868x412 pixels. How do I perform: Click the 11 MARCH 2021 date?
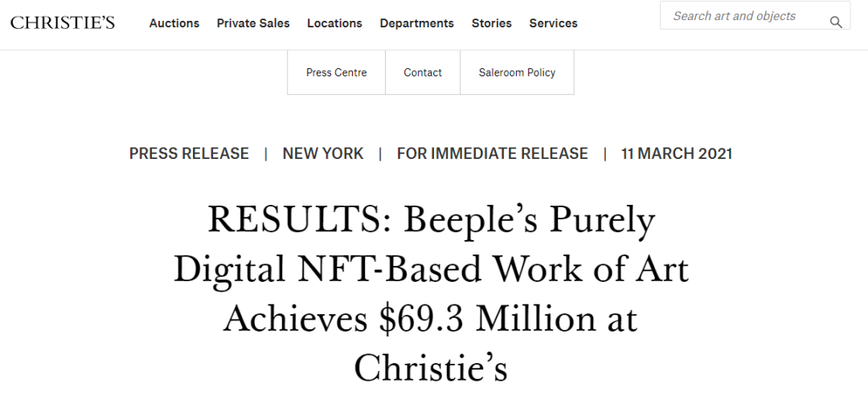[x=677, y=153]
